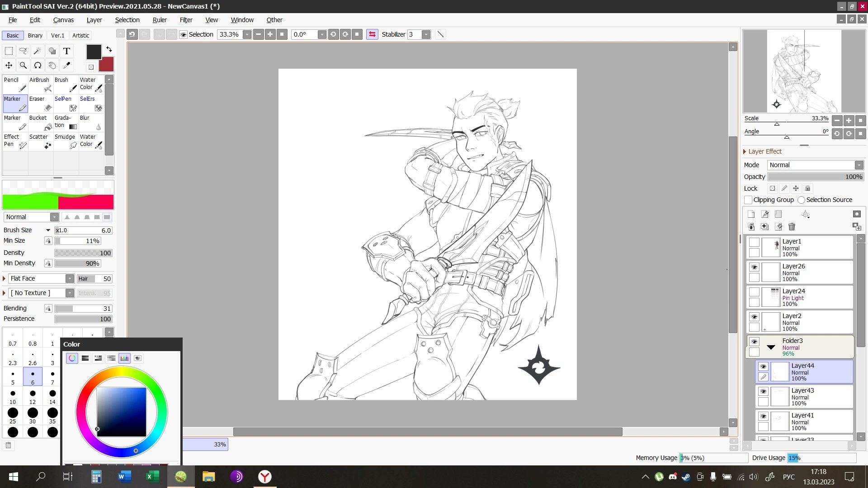Pick the Eyedropper color picker tool
868x488 pixels.
(x=66, y=66)
